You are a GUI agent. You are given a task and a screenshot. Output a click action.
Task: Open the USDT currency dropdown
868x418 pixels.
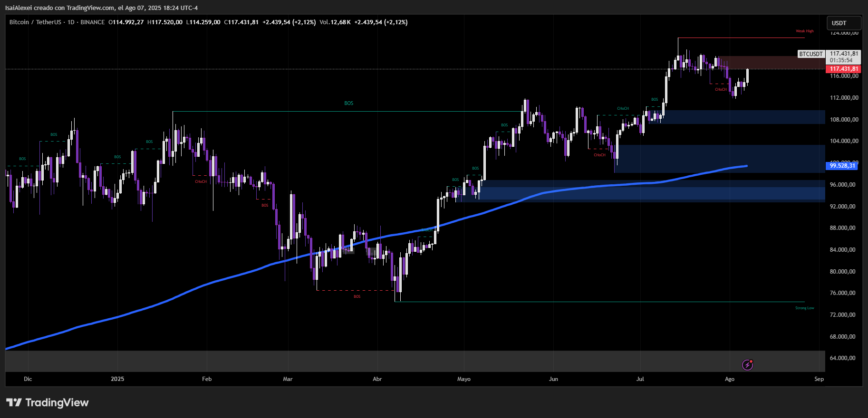(x=844, y=23)
